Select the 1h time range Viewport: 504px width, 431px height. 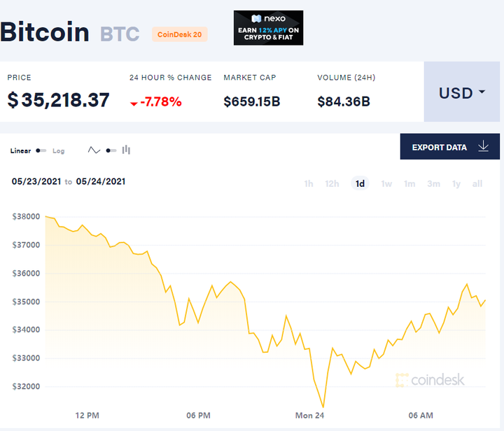pos(309,184)
